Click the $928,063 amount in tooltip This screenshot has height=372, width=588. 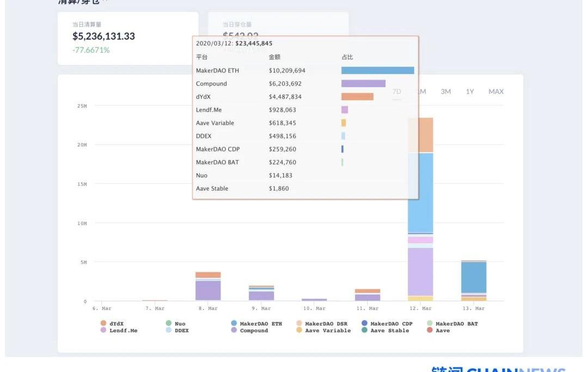283,110
